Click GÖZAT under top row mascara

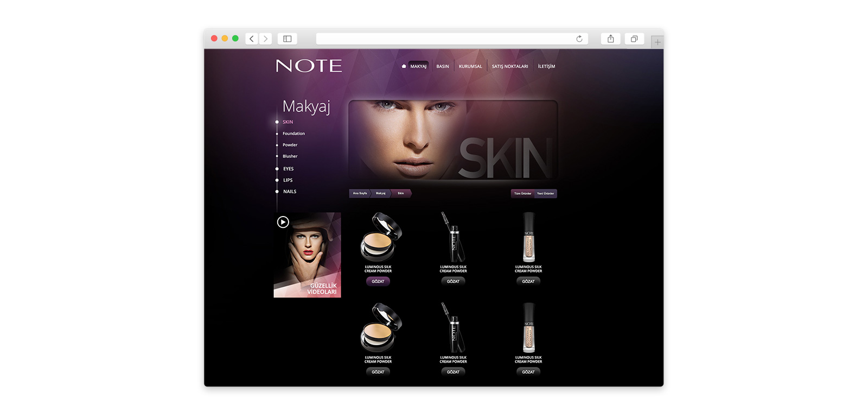coord(453,282)
